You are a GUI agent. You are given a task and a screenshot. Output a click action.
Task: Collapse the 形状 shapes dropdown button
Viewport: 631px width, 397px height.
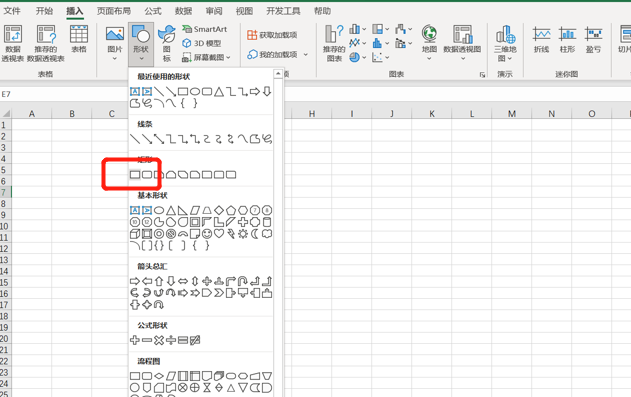141,44
